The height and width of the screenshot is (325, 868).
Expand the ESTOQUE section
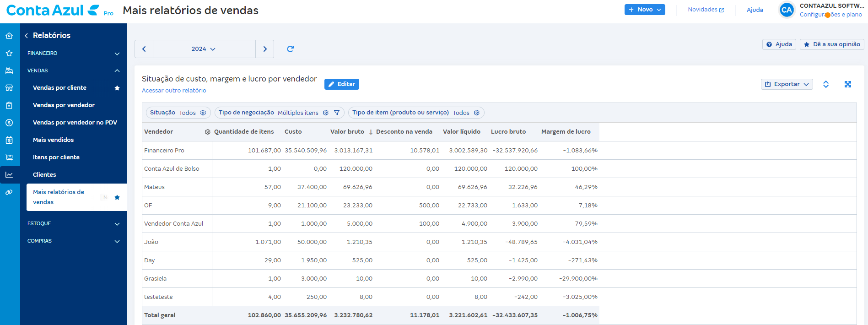coord(74,224)
